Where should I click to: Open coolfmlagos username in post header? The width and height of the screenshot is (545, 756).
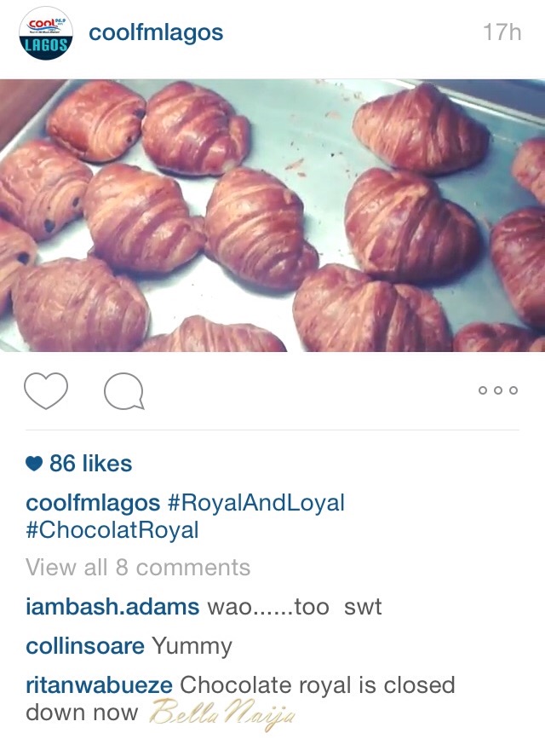(156, 32)
